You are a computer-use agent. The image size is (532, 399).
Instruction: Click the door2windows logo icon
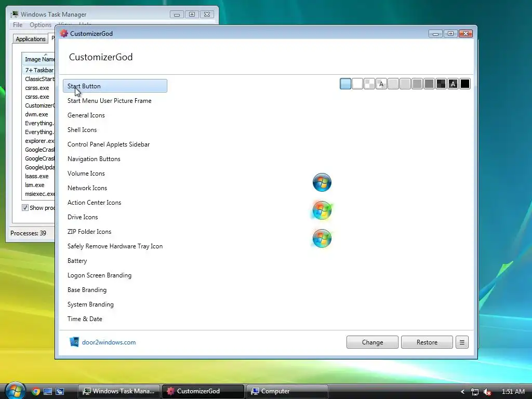click(74, 342)
